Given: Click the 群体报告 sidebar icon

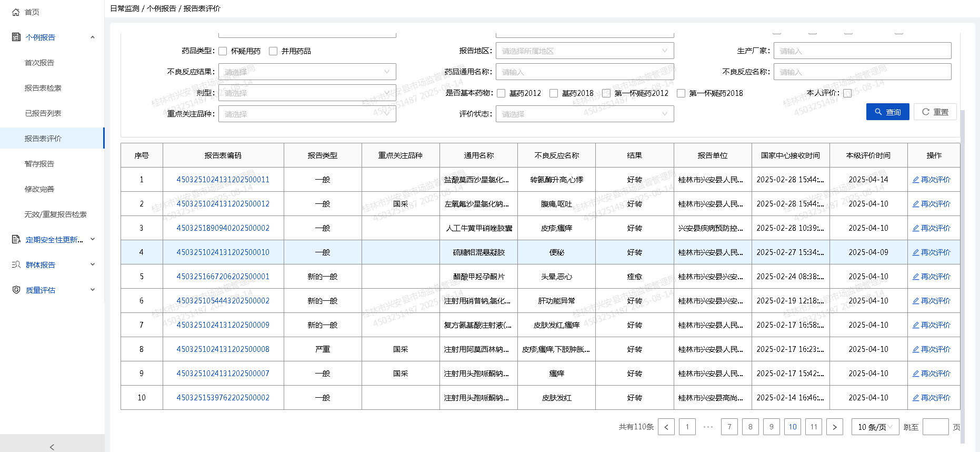Looking at the screenshot, I should pos(16,265).
